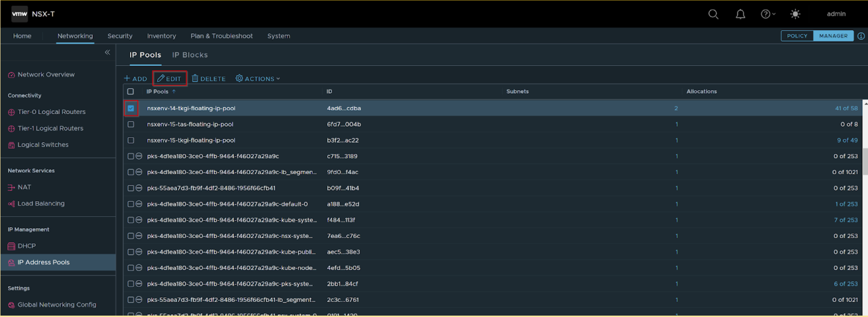Open Network Overview in the sidebar
Screen dimensions: 868x317
46,75
